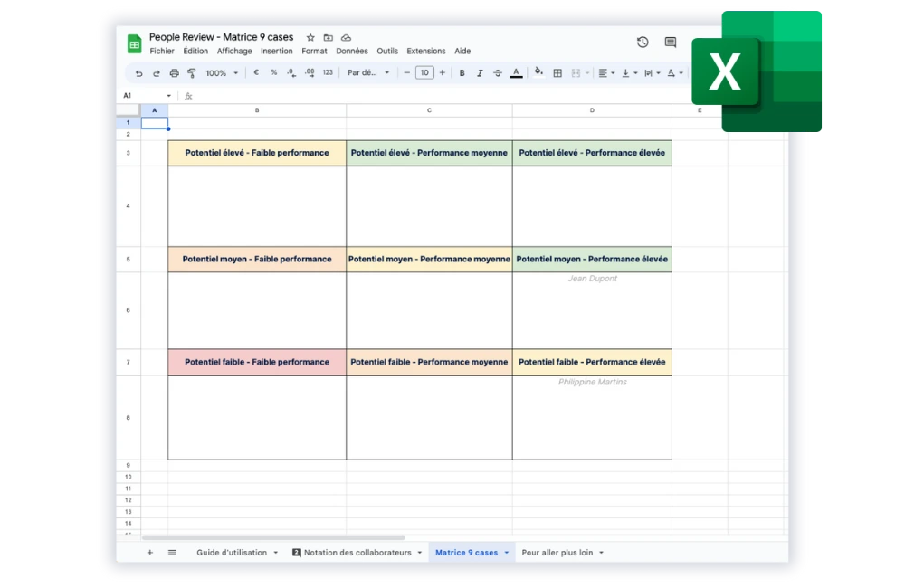Viewport: 905px width, 588px height.
Task: Open the 123 number formats menu
Action: pyautogui.click(x=328, y=72)
